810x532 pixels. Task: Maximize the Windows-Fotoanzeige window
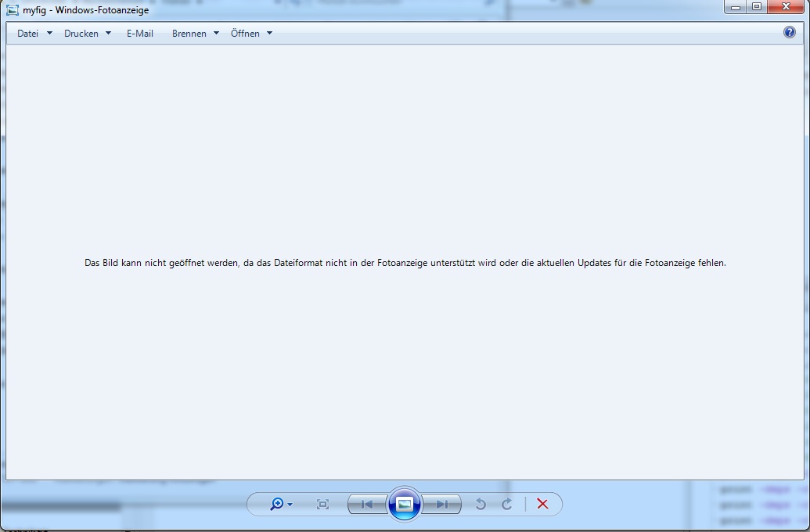pos(756,7)
